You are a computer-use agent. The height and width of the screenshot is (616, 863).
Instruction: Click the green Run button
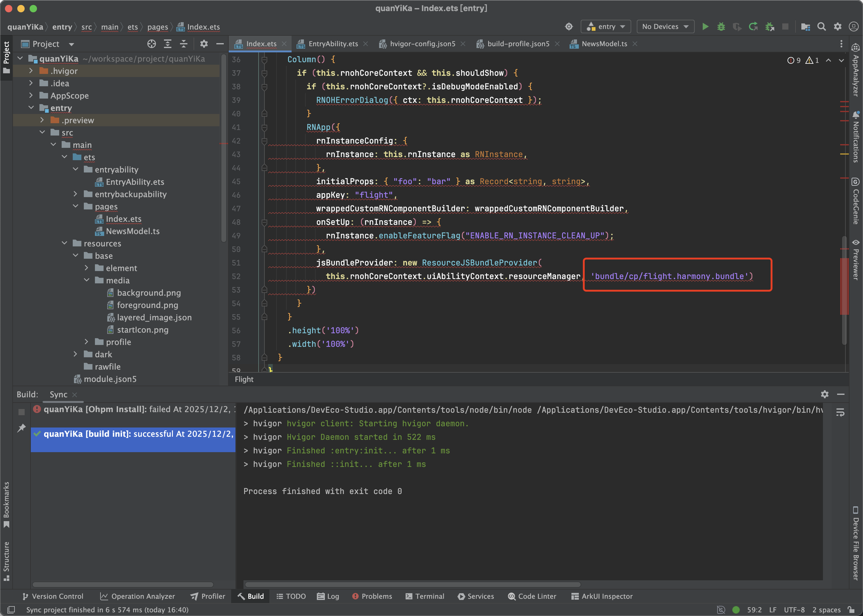(x=705, y=26)
